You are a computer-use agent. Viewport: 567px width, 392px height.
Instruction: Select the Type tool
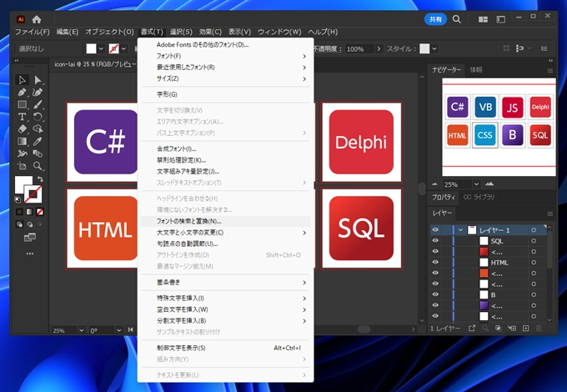tap(23, 117)
